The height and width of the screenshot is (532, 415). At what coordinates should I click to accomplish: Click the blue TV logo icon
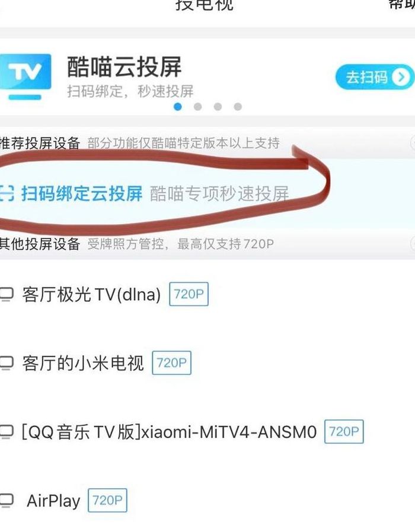pyautogui.click(x=25, y=77)
